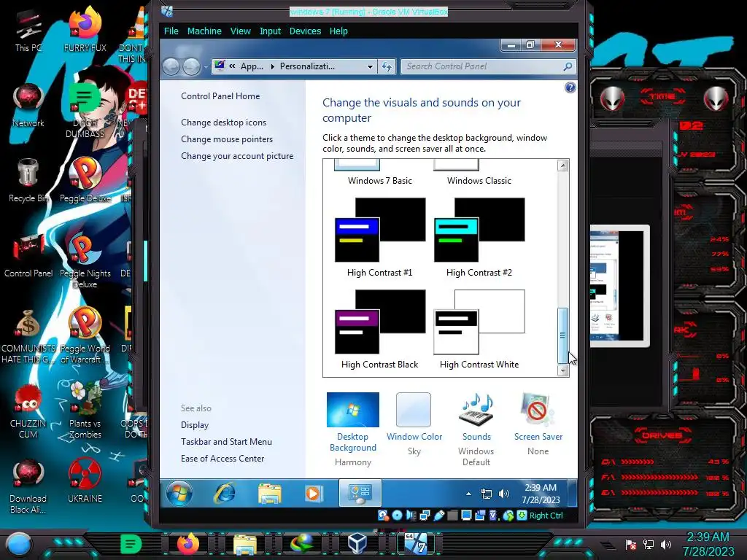Click the VirtualBox audio status icon
747x560 pixels.
tap(411, 516)
